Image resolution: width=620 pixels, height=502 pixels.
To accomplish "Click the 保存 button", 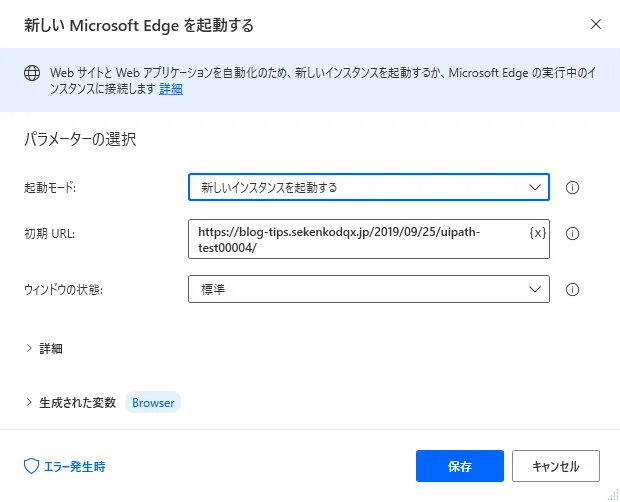I will tap(460, 466).
